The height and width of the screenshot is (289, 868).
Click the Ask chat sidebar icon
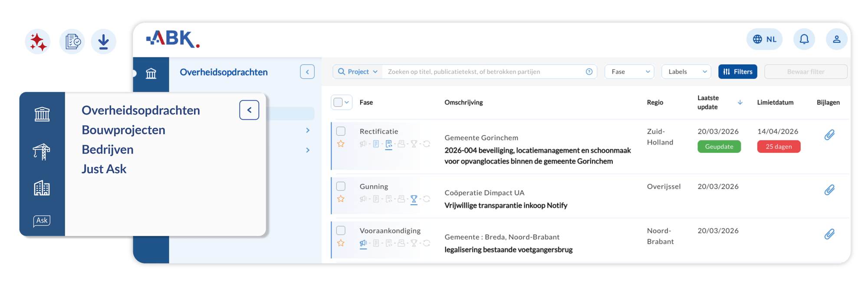click(42, 221)
